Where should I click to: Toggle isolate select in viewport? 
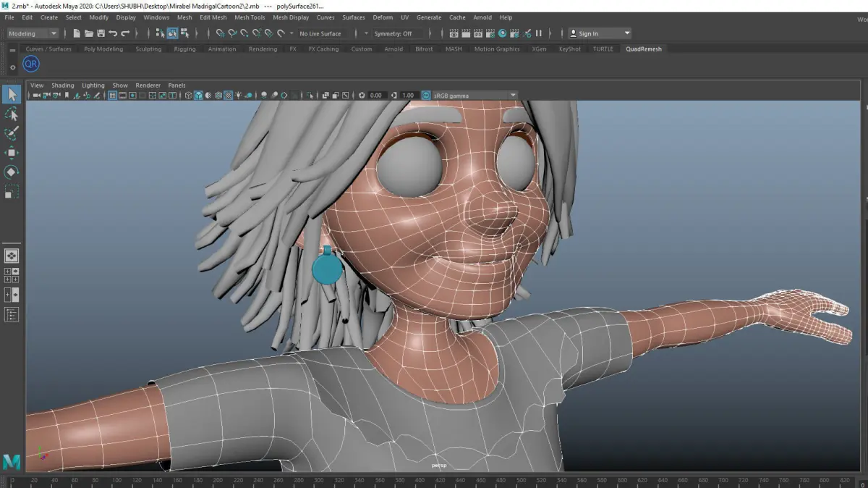coord(310,95)
